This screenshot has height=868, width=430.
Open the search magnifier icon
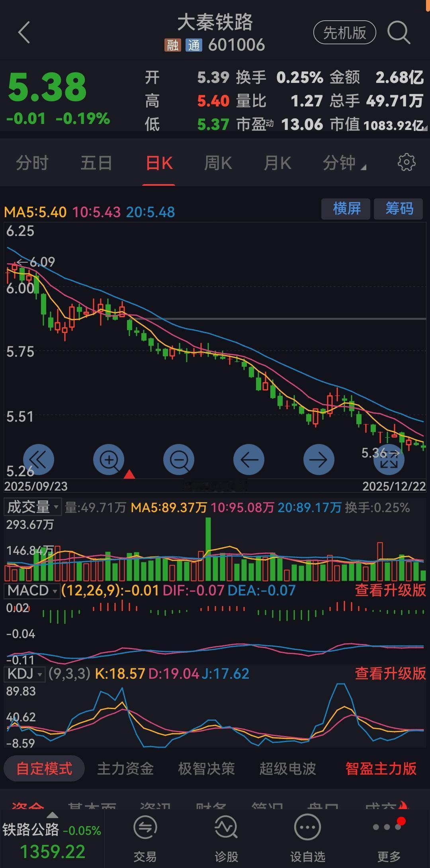[x=399, y=32]
